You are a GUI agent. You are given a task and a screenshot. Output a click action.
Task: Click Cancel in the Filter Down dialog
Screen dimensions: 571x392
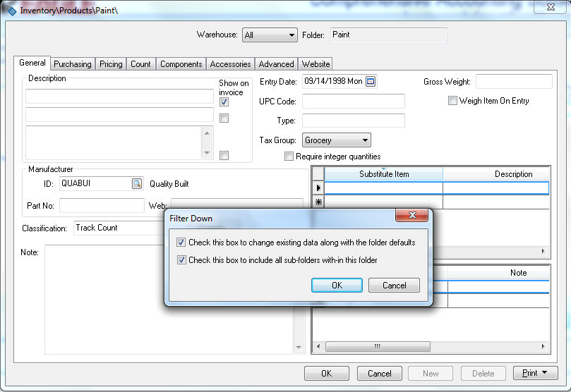tap(394, 286)
